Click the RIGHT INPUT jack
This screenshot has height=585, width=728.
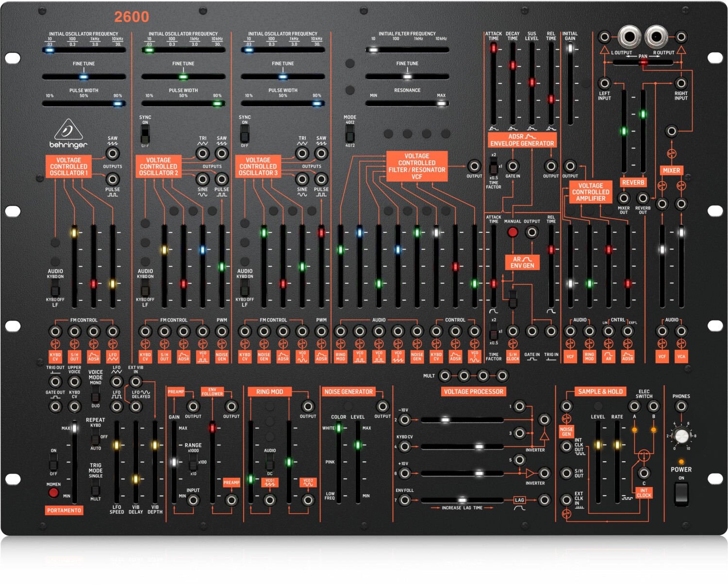pos(681,83)
